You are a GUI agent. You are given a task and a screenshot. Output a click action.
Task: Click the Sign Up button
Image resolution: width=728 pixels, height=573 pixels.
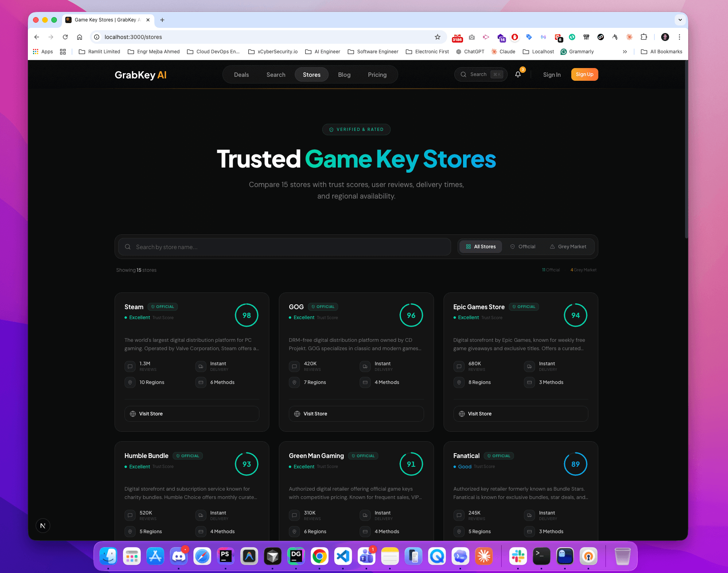click(584, 74)
